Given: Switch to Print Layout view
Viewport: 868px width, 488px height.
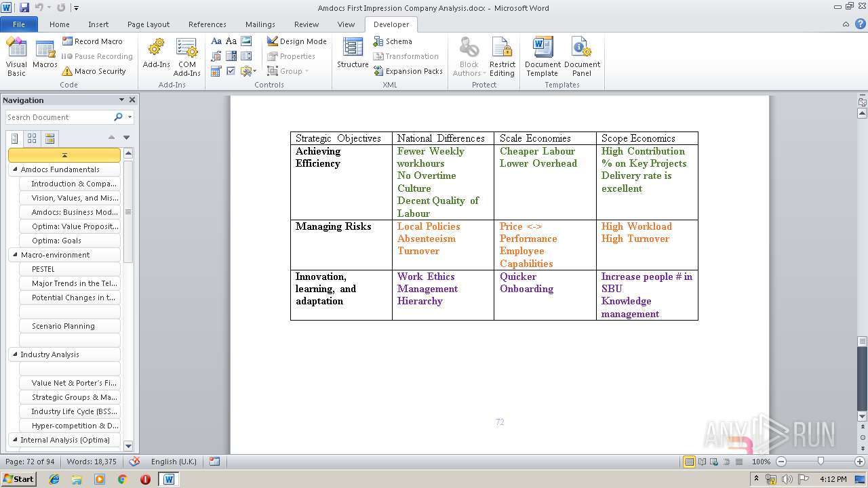Looking at the screenshot, I should click(x=689, y=462).
